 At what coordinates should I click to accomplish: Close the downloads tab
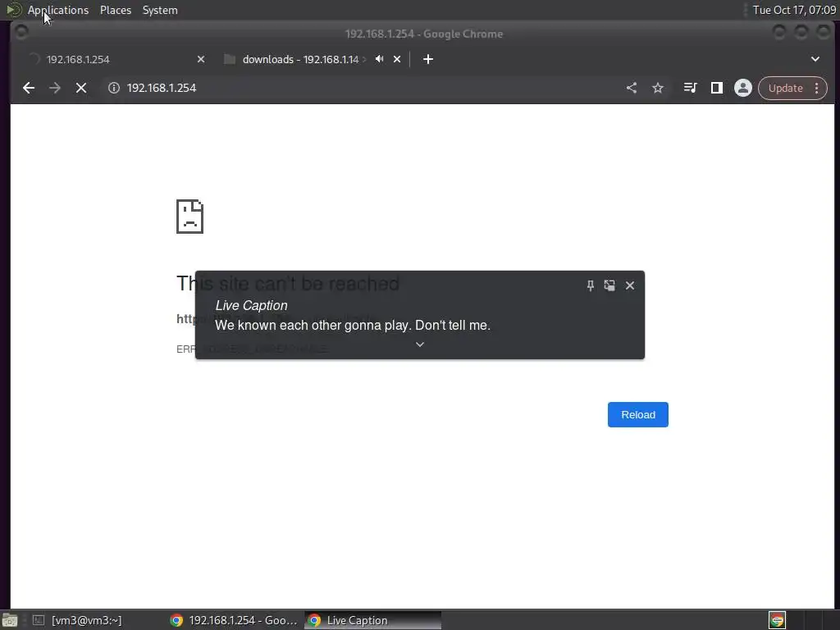[x=397, y=59]
